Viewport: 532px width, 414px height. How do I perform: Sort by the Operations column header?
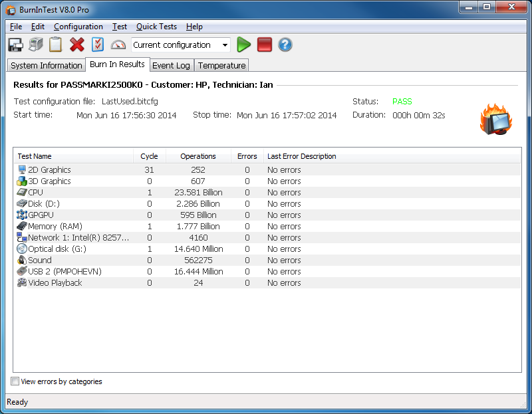(198, 156)
